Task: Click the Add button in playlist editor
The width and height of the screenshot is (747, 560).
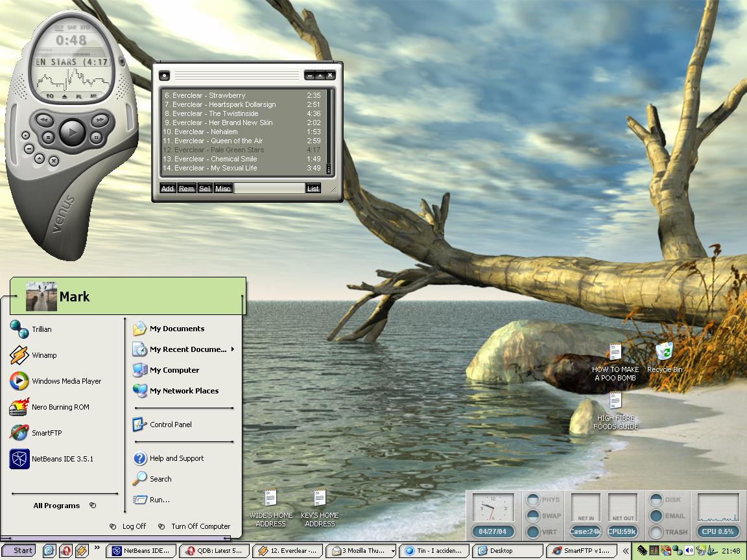Action: click(167, 189)
